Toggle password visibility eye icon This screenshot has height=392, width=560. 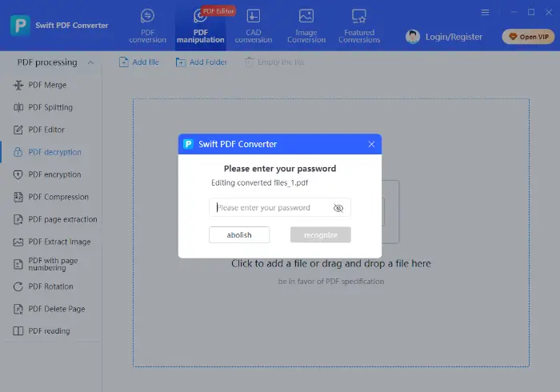click(x=338, y=208)
